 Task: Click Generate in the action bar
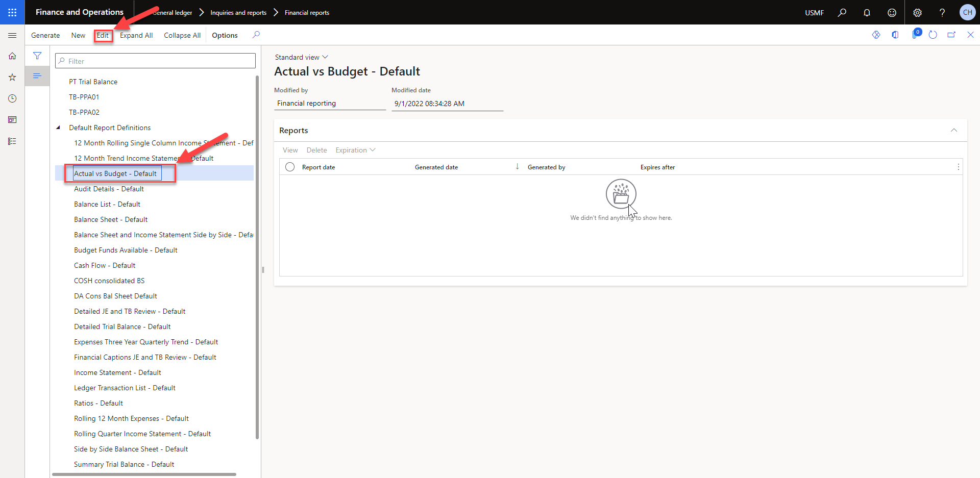coord(45,35)
